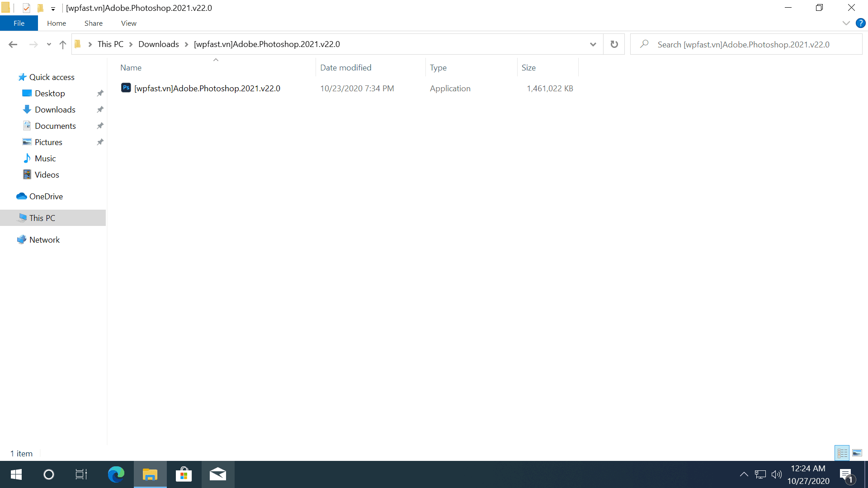
Task: Click the File Explorer taskbar button
Action: [x=150, y=474]
